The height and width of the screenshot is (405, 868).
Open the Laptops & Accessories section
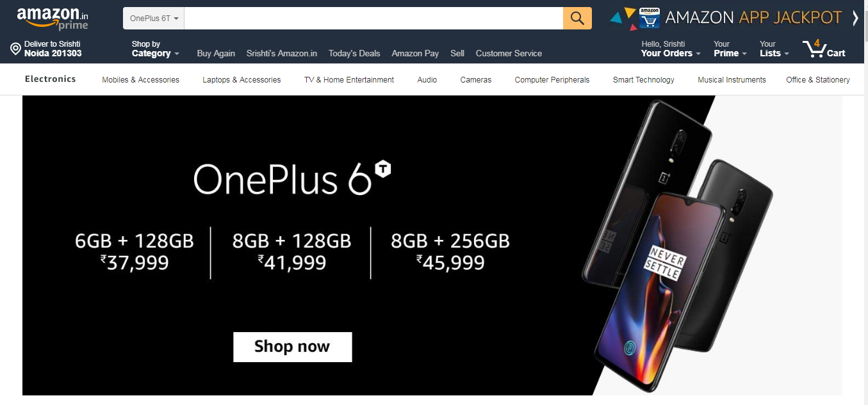[242, 80]
